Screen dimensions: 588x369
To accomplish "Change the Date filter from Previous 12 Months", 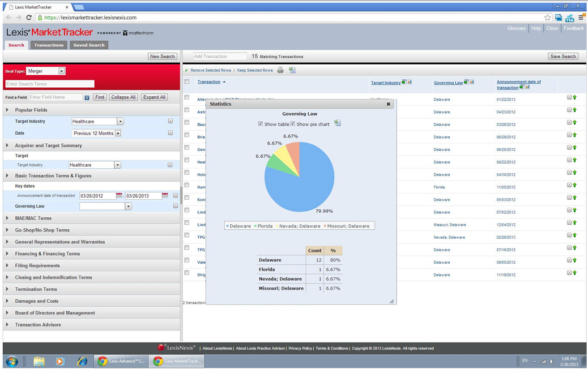I will (x=117, y=132).
